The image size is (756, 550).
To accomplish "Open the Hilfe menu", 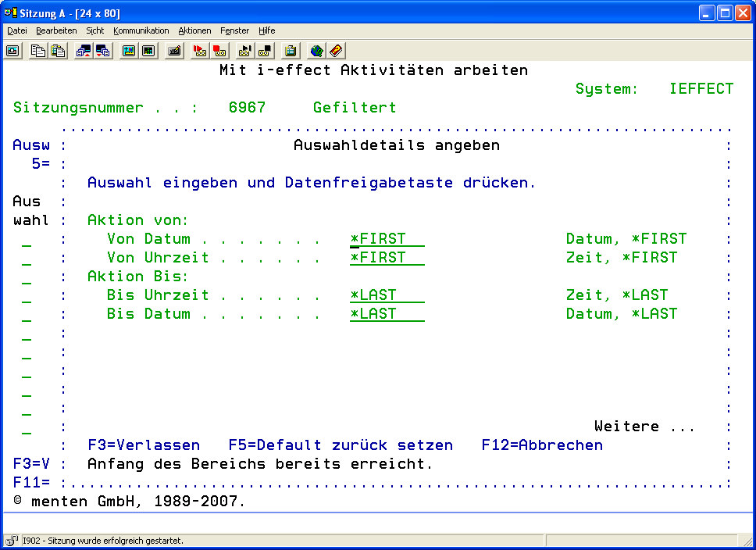I will point(266,30).
